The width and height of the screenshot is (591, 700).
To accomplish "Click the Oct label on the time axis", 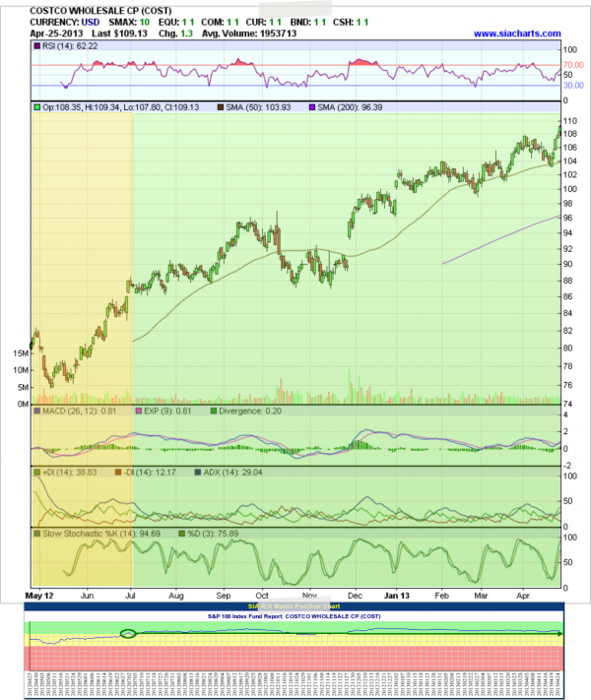I will point(261,596).
